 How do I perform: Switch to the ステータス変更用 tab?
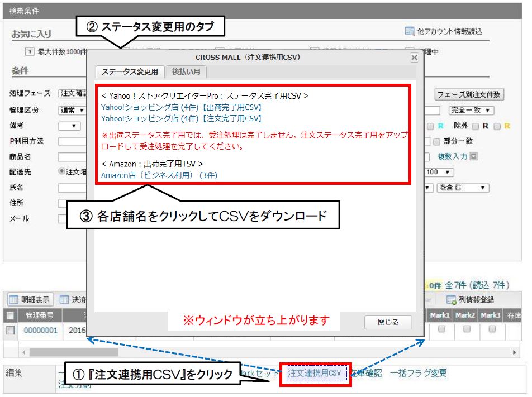(x=130, y=72)
